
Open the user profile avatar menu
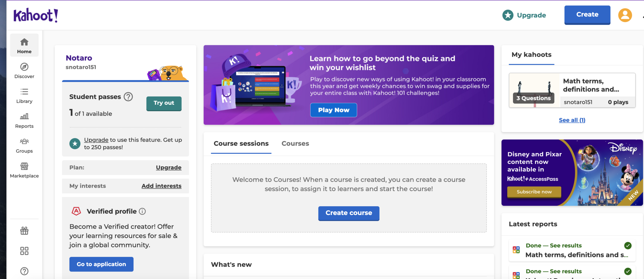point(625,15)
